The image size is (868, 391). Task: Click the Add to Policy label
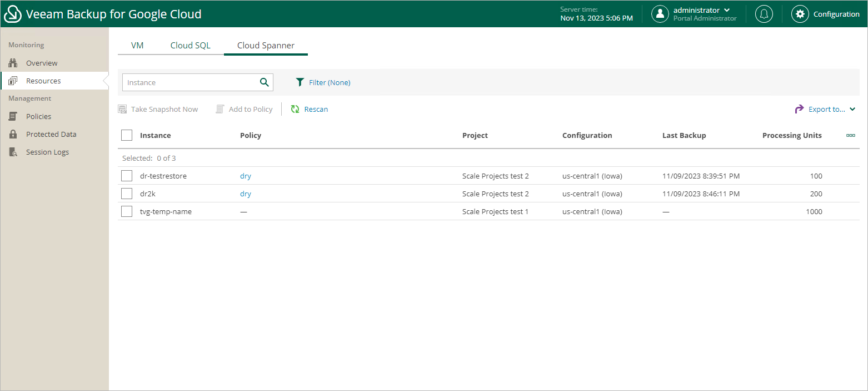click(x=251, y=109)
